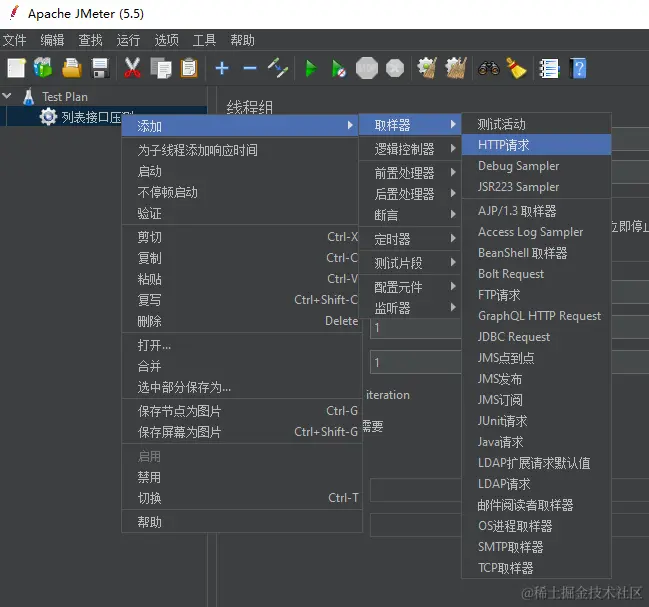Expand the 监听器 submenu

[x=410, y=308]
